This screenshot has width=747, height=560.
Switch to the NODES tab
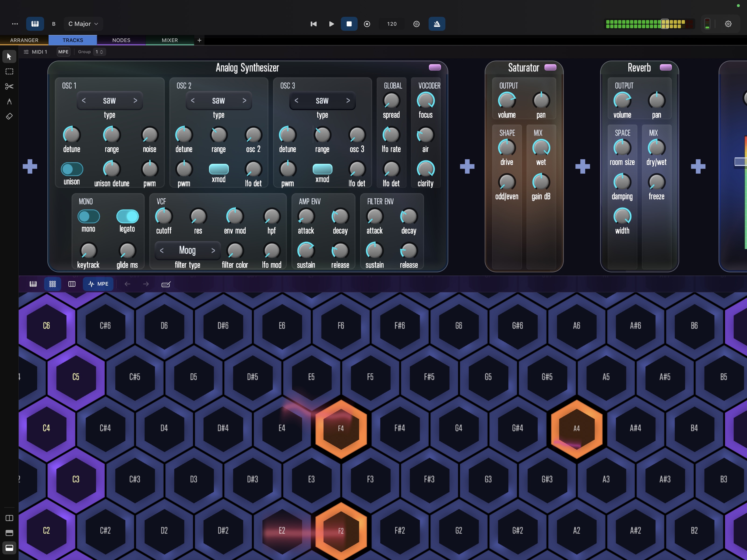(x=121, y=40)
